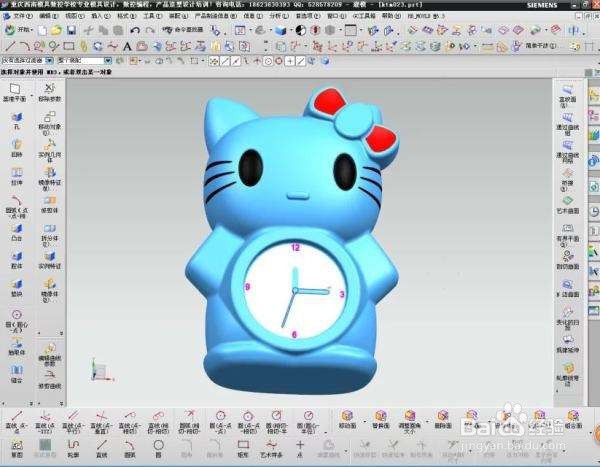Click the 孔 (Hole) feature tool
The image size is (600, 467).
pos(16,121)
